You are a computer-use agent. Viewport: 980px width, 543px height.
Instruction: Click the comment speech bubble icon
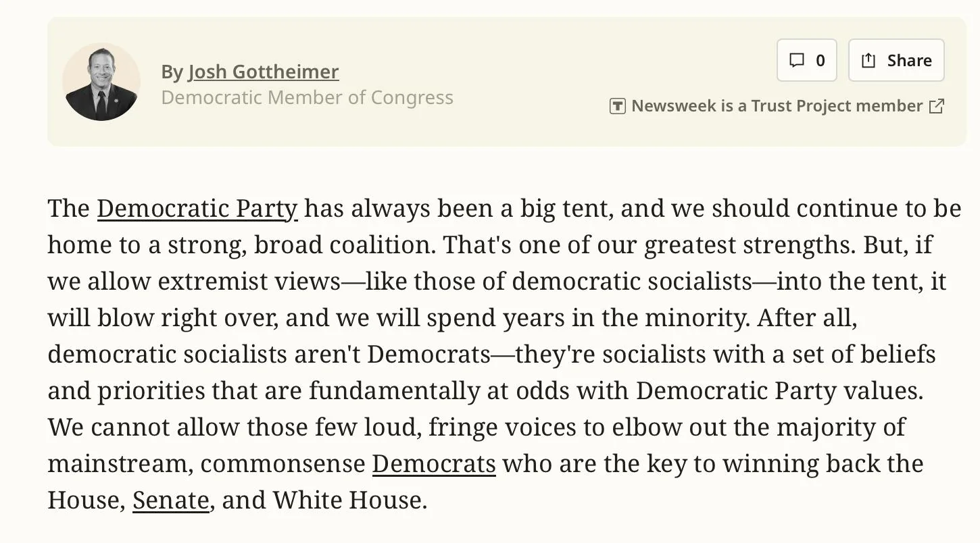(x=797, y=61)
